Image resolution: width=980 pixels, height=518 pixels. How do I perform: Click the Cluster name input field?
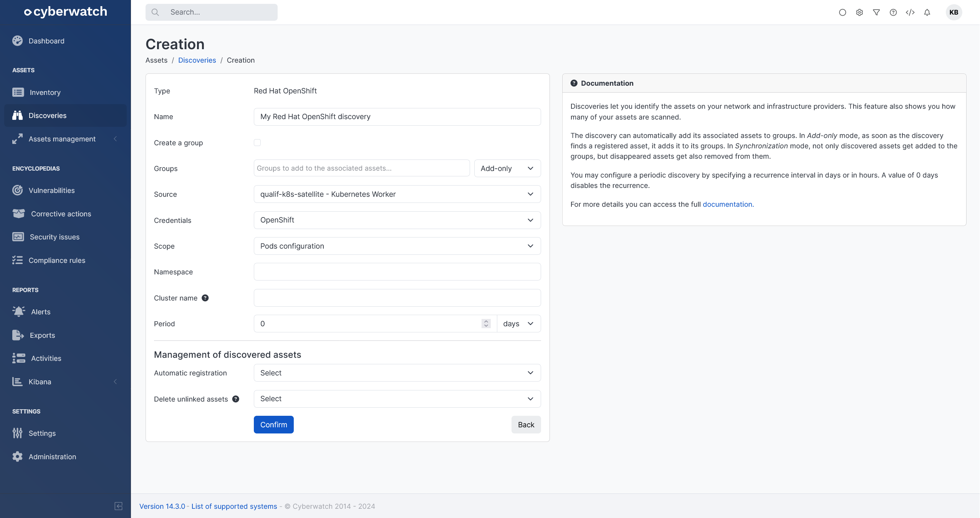coord(397,298)
